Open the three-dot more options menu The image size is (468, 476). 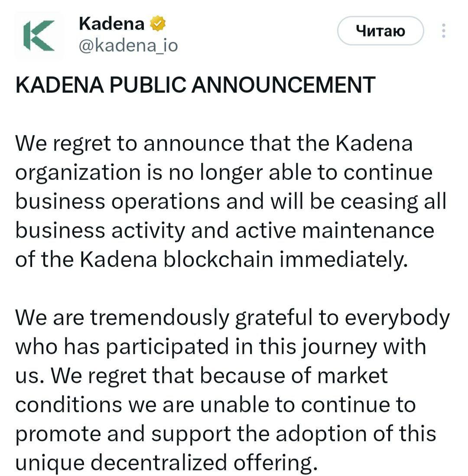tap(443, 31)
